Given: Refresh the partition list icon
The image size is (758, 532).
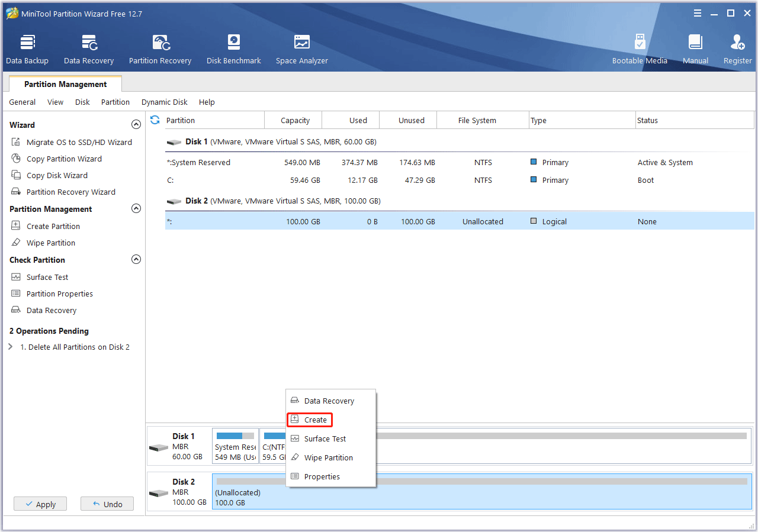Looking at the screenshot, I should 155,120.
